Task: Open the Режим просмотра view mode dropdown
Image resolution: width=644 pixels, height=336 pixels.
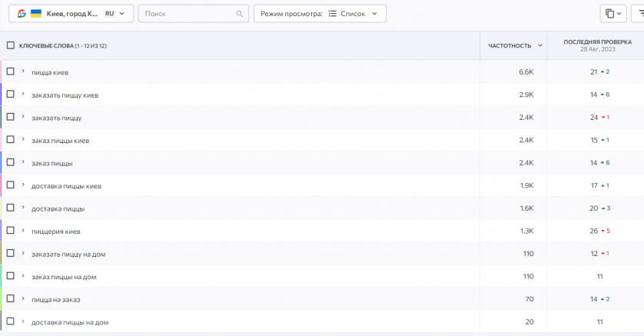Action: [x=320, y=14]
